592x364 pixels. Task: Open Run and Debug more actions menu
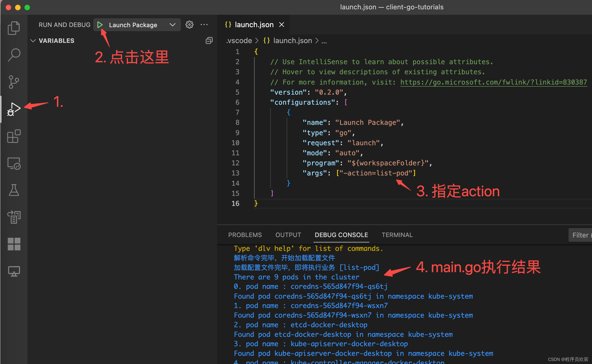click(x=204, y=25)
